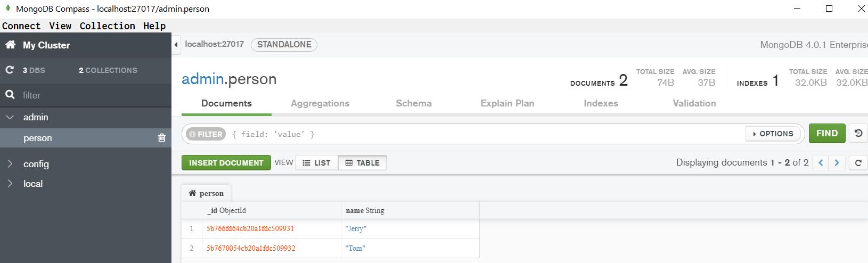Switch to TABLE view
Viewport: 868px width, 263px height.
[x=363, y=163]
